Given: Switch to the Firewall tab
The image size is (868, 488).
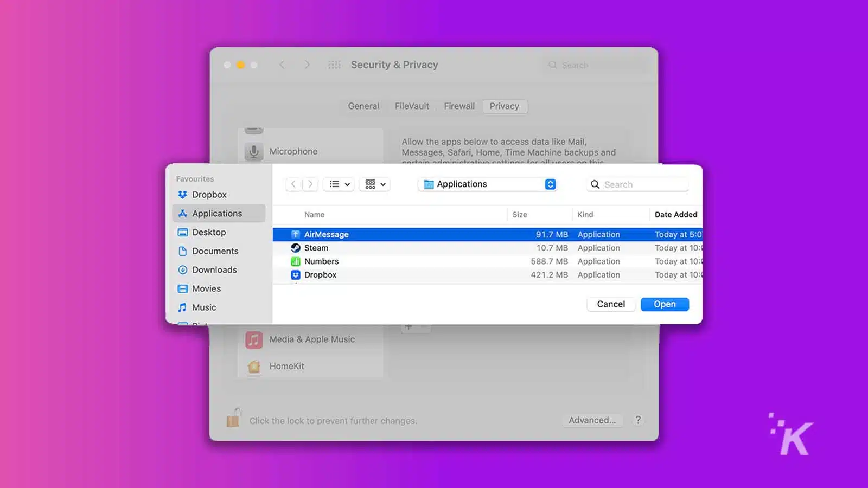Looking at the screenshot, I should (459, 106).
